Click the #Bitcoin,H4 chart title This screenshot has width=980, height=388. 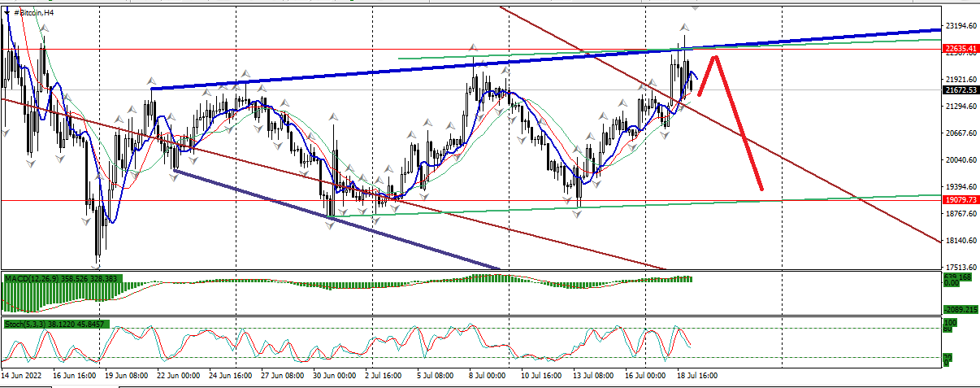36,13
